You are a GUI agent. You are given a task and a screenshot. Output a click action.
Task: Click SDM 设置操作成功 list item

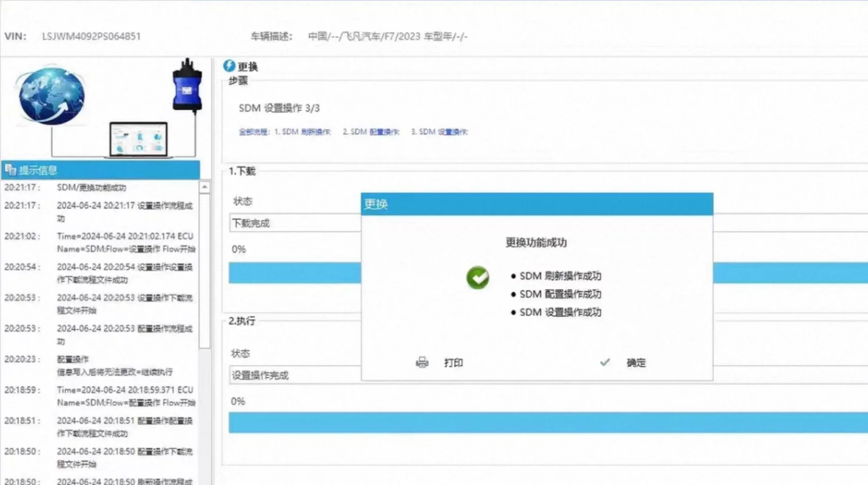[x=560, y=312]
